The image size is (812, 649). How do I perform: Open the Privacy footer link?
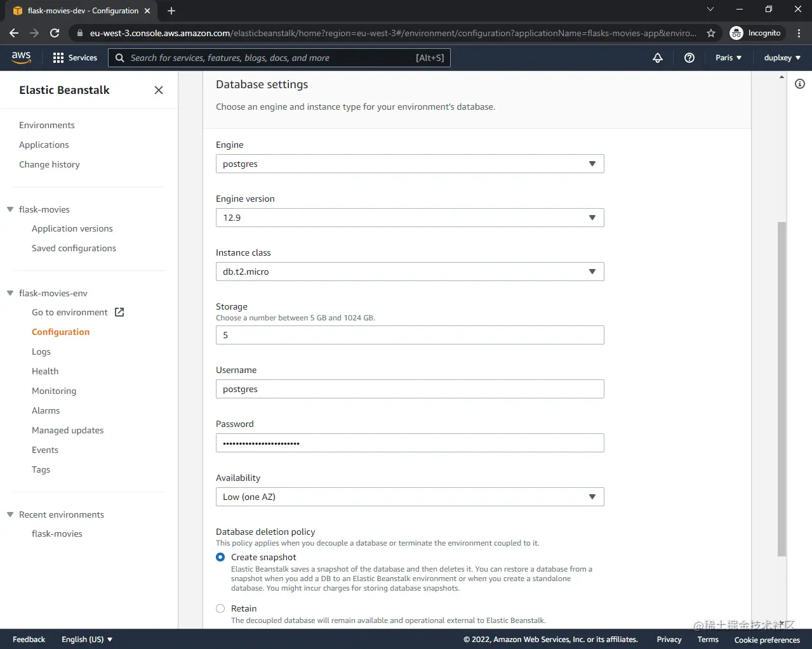(x=669, y=639)
